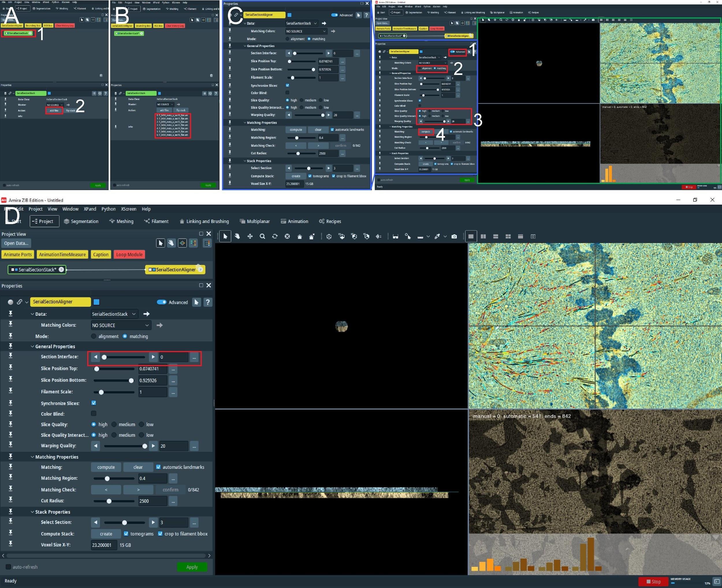Select the hand Trackball tool in panel D viewer toolbar
Image resolution: width=722 pixels, height=588 pixels.
click(x=237, y=236)
